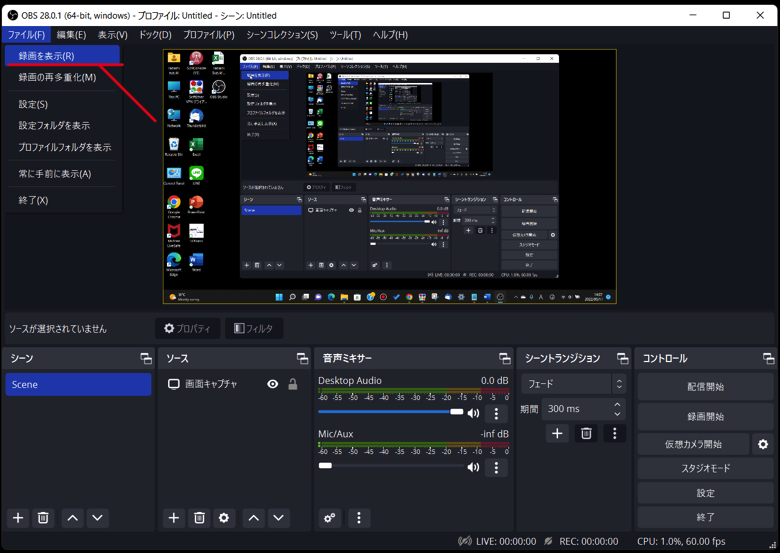Viewport: 780px width, 553px height.
Task: Open ファイル(F) menu
Action: click(x=26, y=35)
